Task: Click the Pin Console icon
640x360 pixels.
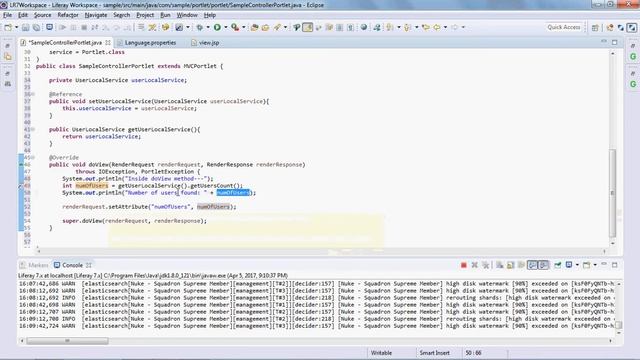Action: click(558, 265)
